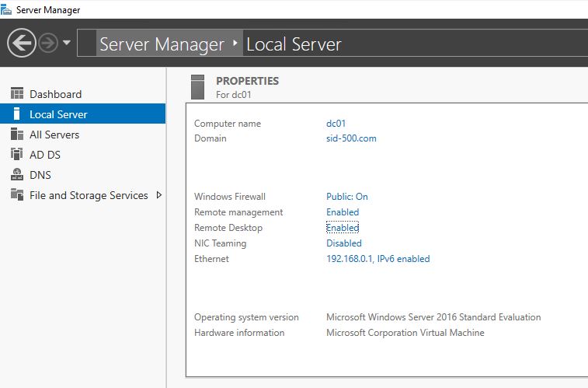Click the Dashboard icon in sidebar
The image size is (588, 388).
pyautogui.click(x=17, y=94)
